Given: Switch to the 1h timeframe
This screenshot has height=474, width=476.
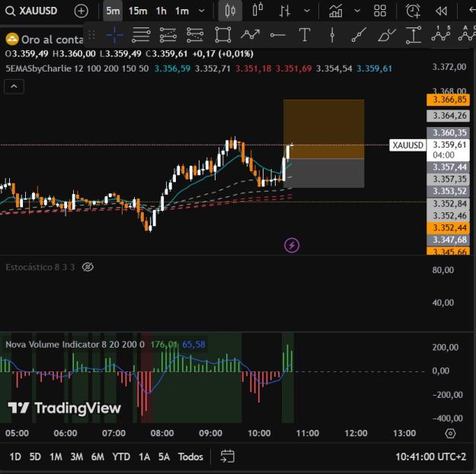Looking at the screenshot, I should pos(161,11).
